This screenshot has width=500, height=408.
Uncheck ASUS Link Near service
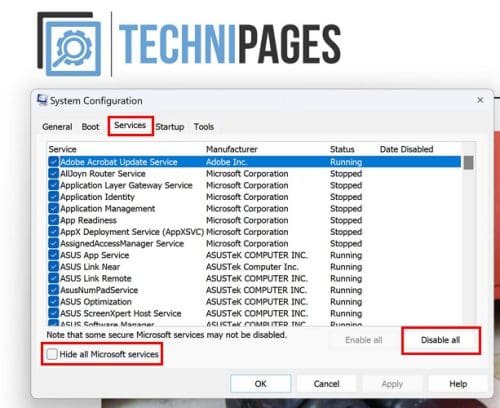tap(53, 267)
